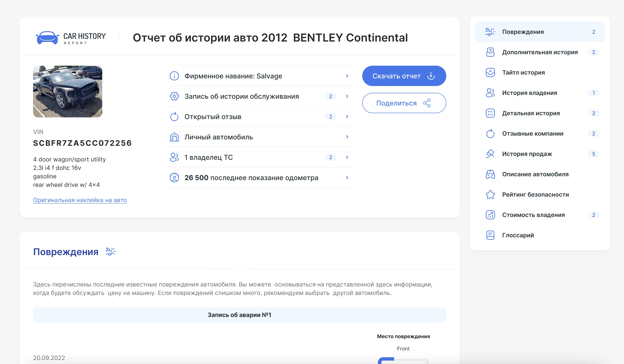This screenshot has height=364, width=624.
Task: Go to Дополнительная история in sidebar
Action: click(x=540, y=52)
